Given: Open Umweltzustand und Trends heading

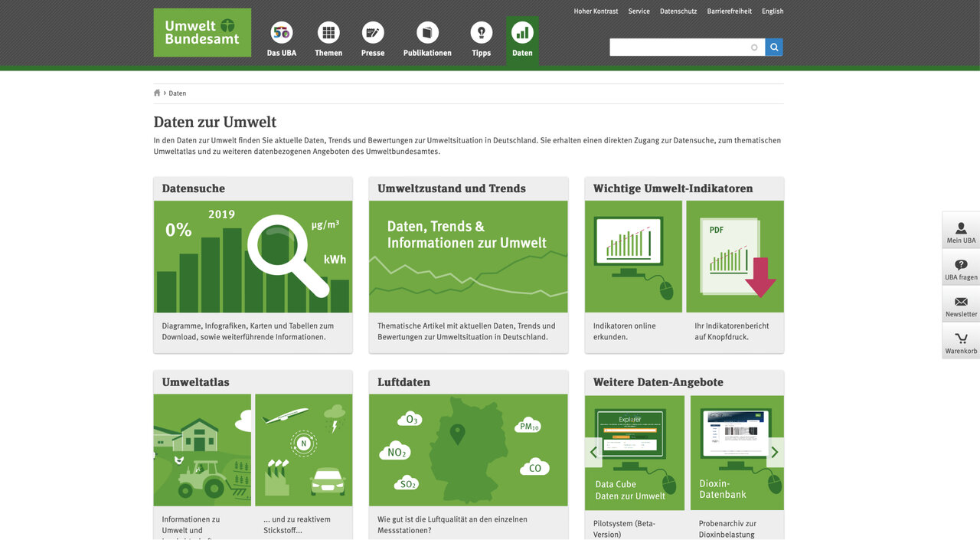Looking at the screenshot, I should [x=452, y=188].
